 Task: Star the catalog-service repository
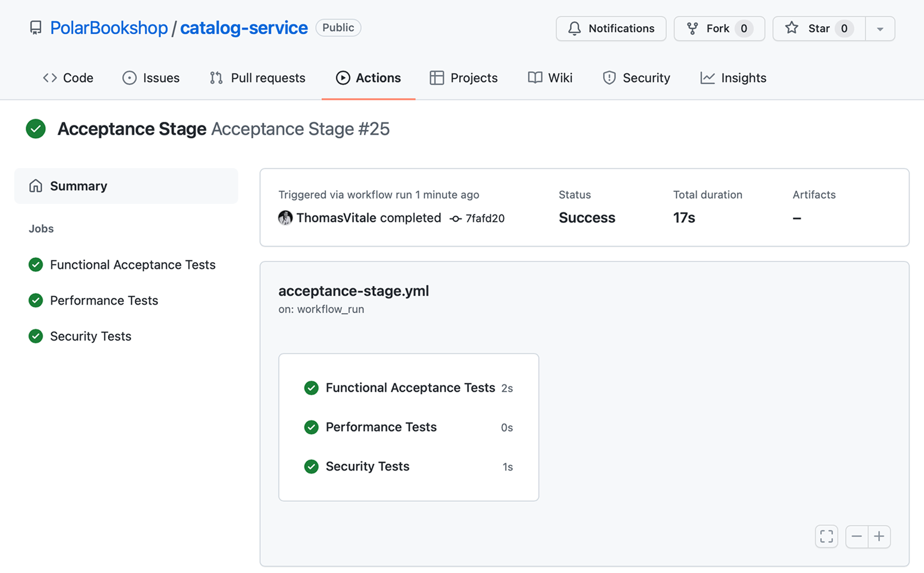[x=819, y=28]
